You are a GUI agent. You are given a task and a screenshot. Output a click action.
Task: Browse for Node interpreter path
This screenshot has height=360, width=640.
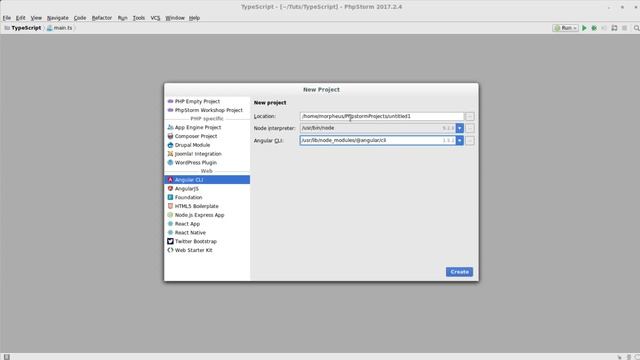(x=470, y=128)
